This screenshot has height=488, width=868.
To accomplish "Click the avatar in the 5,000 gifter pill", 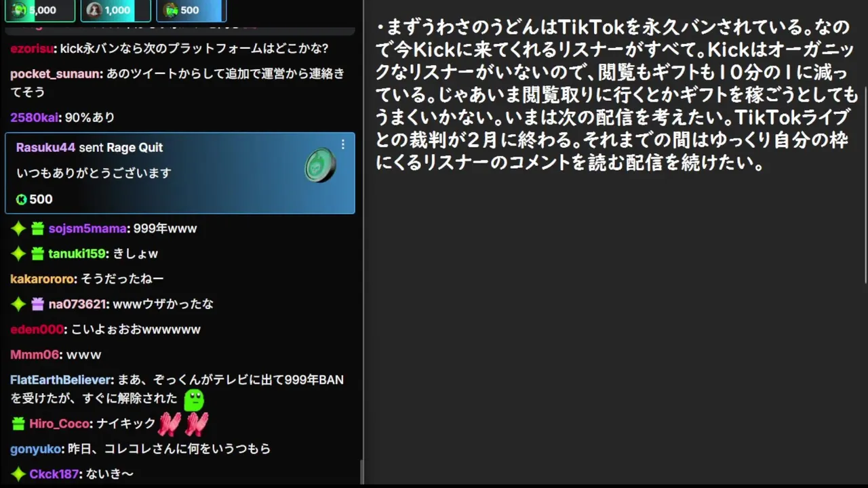I will coord(20,9).
